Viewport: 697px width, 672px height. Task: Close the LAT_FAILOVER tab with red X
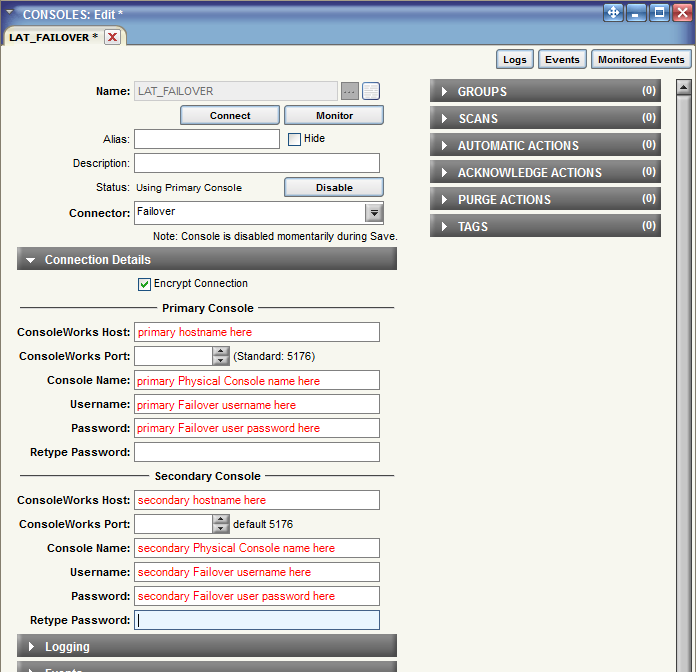[x=112, y=37]
